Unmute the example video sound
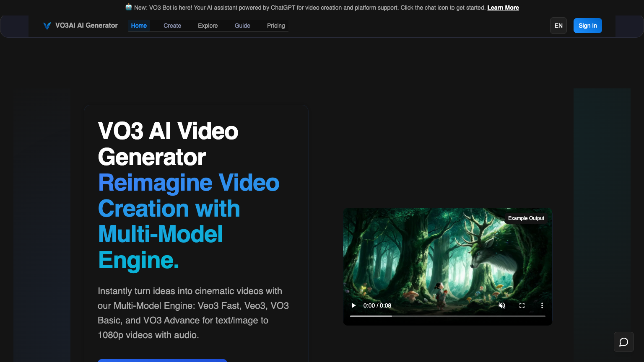 pyautogui.click(x=502, y=305)
